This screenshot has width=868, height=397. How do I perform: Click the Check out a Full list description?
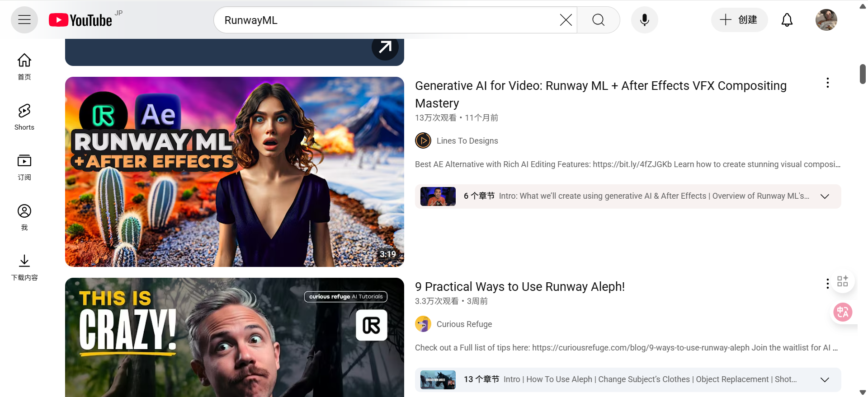(x=627, y=348)
